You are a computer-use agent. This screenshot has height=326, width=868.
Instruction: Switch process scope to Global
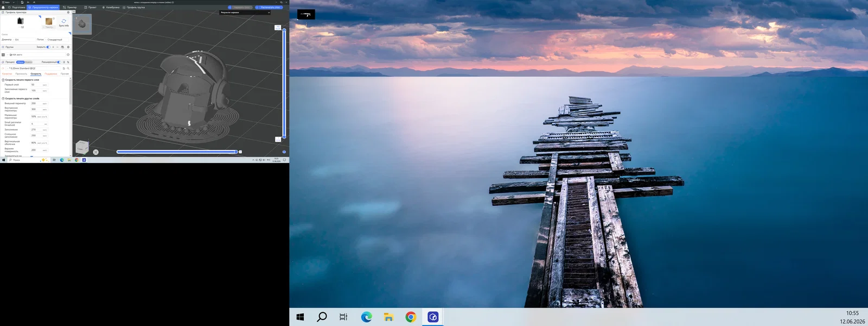[x=21, y=62]
